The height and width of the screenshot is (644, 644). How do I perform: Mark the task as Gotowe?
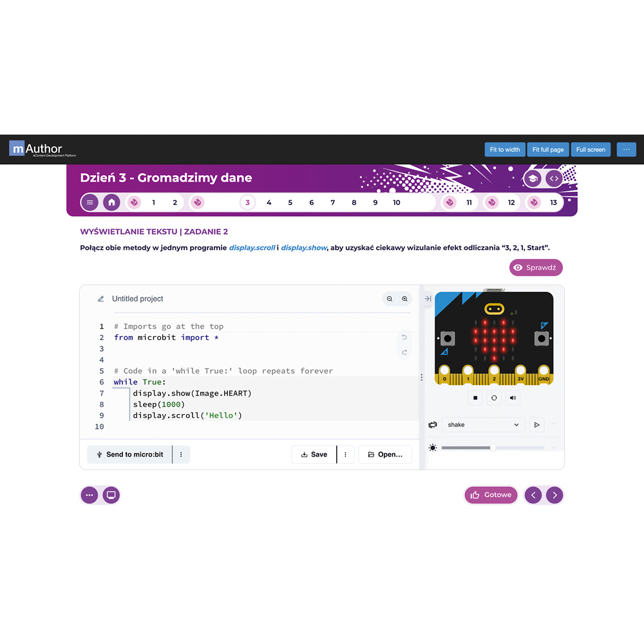pos(491,495)
